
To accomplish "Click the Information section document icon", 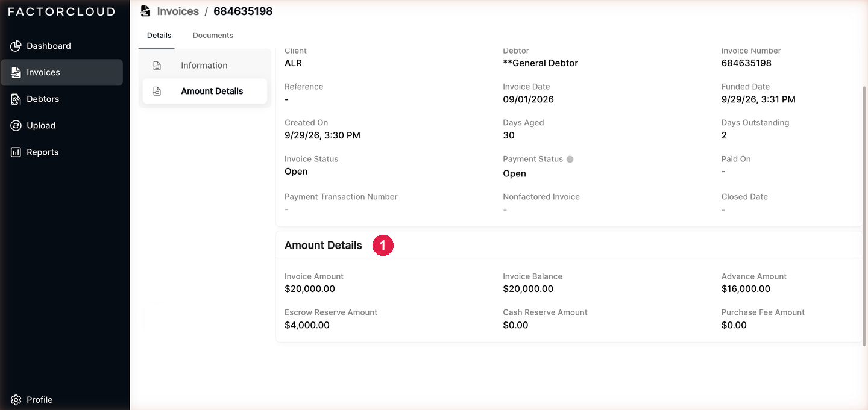I will (157, 66).
